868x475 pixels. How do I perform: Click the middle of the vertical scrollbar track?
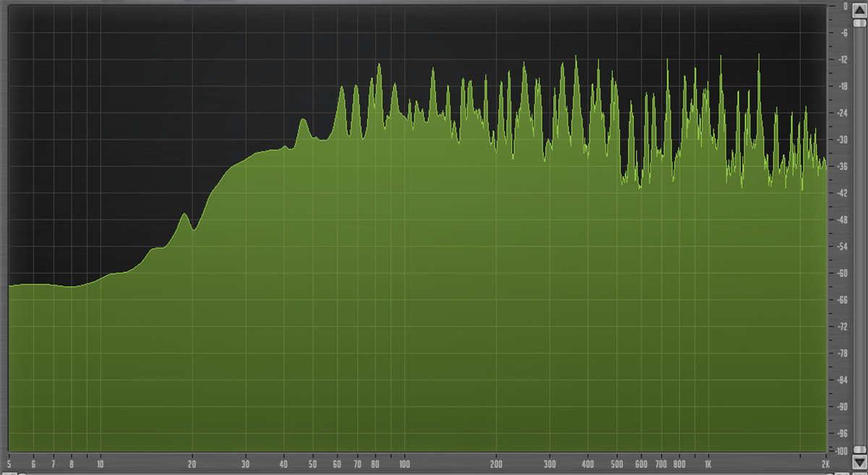(x=859, y=235)
